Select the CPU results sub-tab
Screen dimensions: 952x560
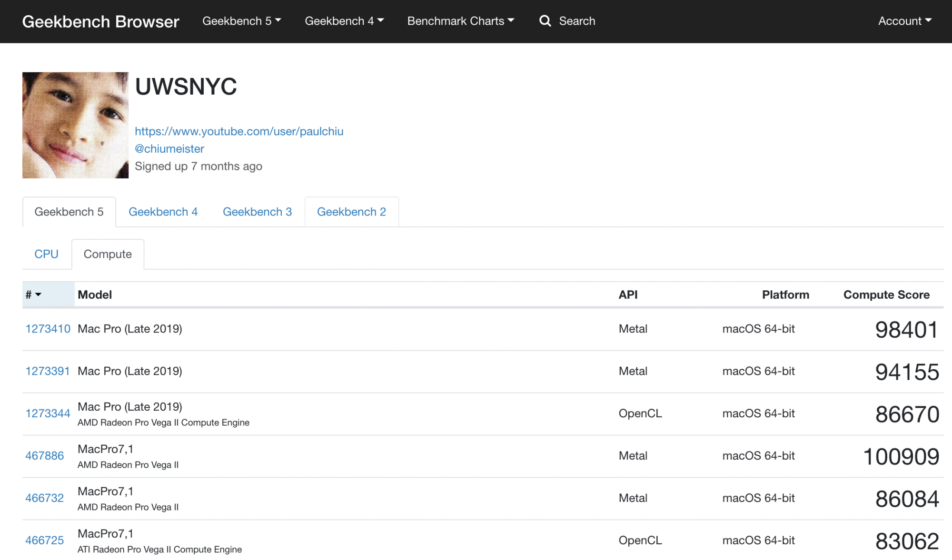(x=46, y=254)
